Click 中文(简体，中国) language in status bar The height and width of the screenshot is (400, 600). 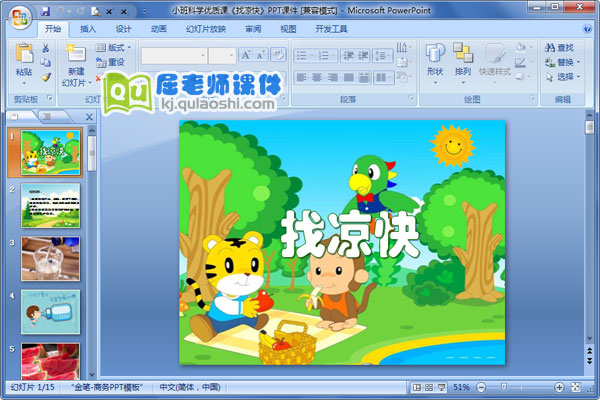190,387
